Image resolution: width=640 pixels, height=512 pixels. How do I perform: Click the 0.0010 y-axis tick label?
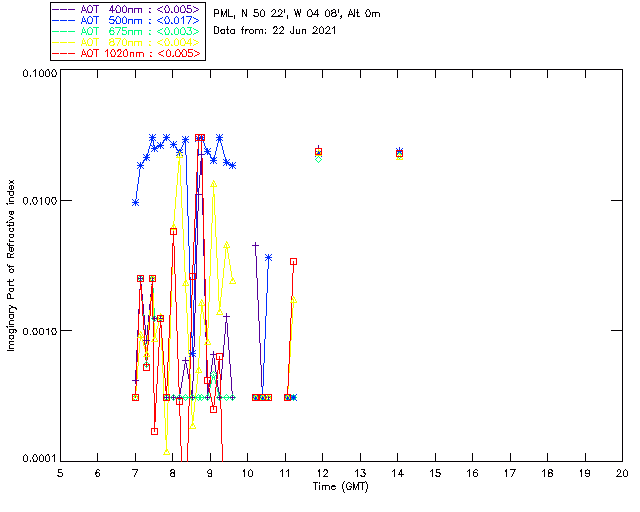click(x=37, y=331)
